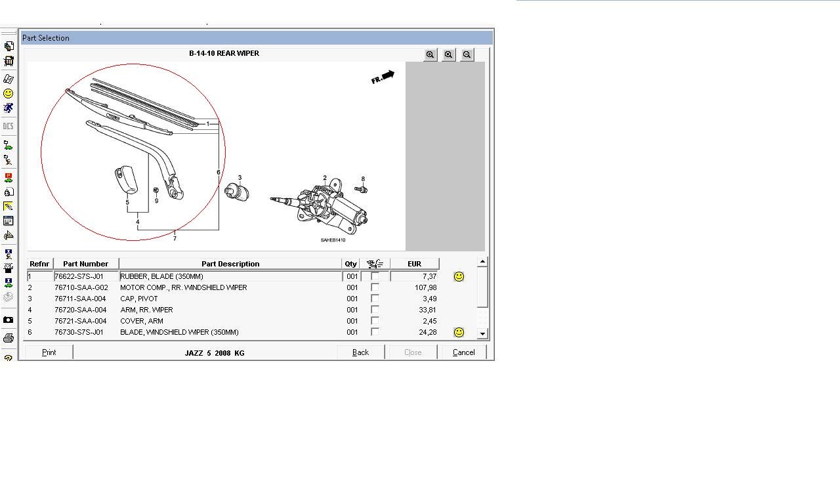Select part number 76730-S7S-J01 row

[79, 332]
